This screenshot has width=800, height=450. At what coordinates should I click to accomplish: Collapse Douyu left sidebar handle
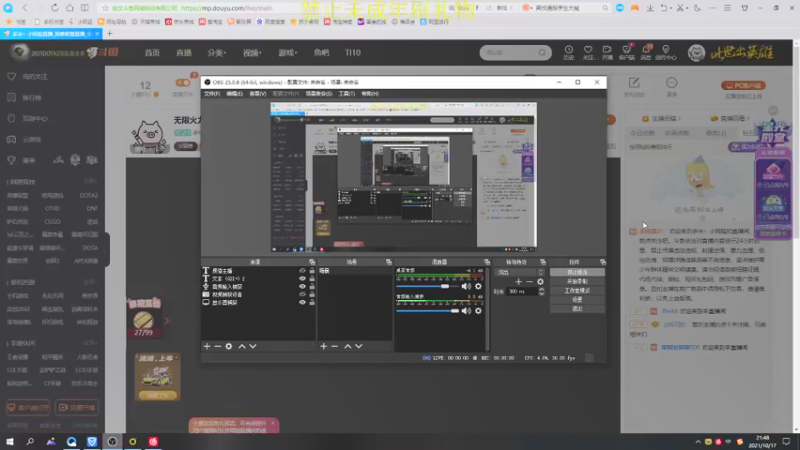point(107,249)
